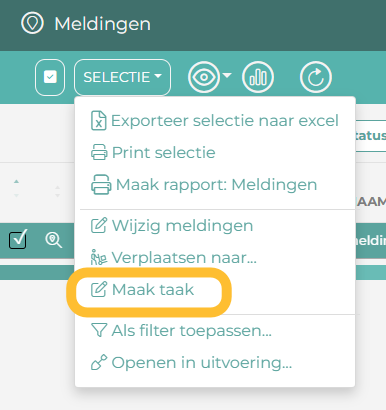This screenshot has width=386, height=410.
Task: Click the row map-pin magnifier icon
Action: 53,240
